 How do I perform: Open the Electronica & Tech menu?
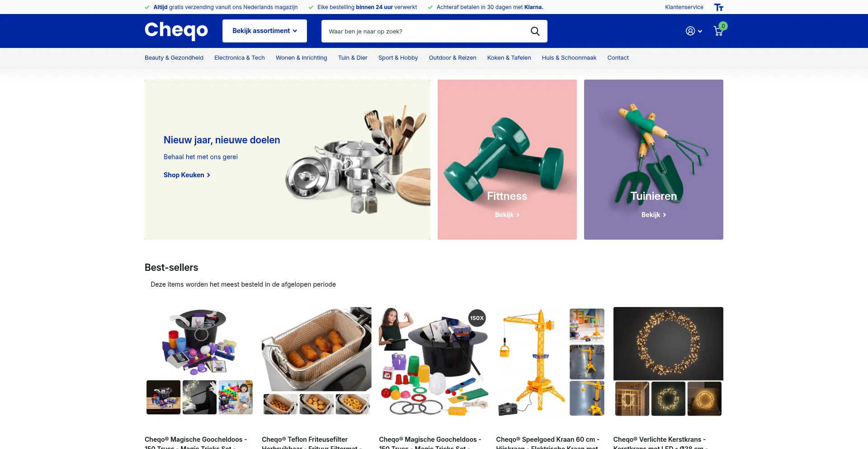tap(240, 58)
